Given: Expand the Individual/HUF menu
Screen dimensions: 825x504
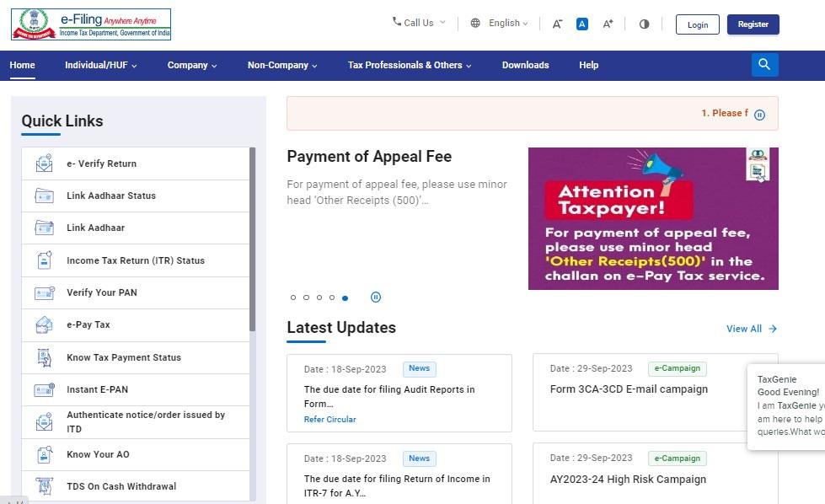Looking at the screenshot, I should point(100,65).
